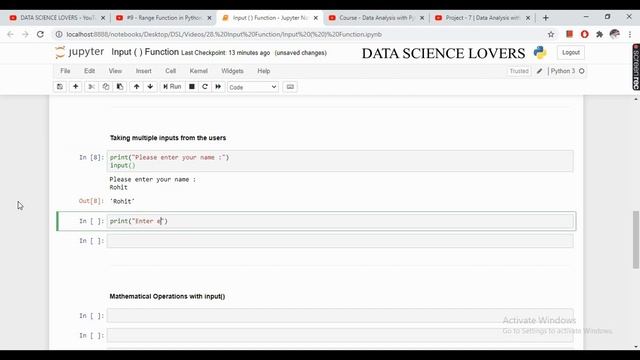Open the Kernel menu
This screenshot has width=640, height=360.
(199, 71)
